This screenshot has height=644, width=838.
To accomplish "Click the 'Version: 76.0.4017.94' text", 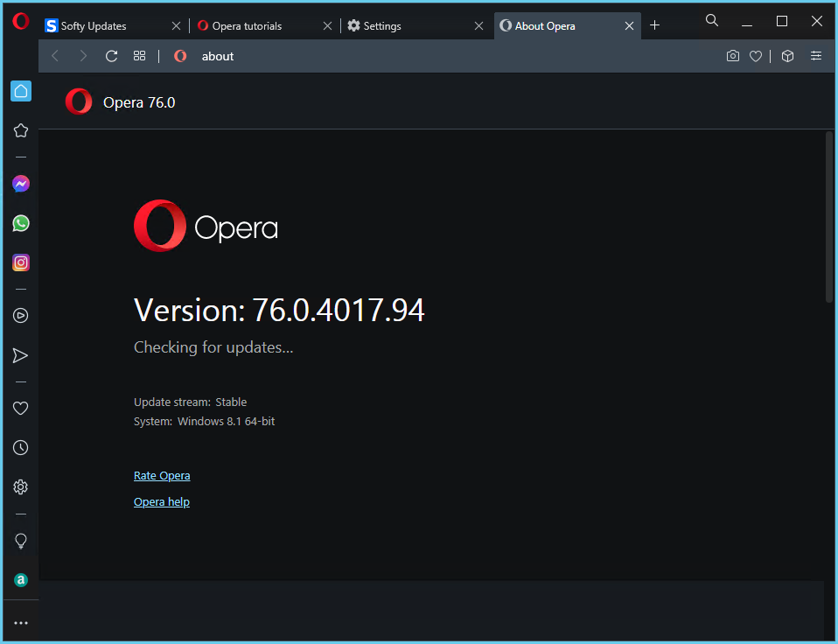I will (279, 310).
